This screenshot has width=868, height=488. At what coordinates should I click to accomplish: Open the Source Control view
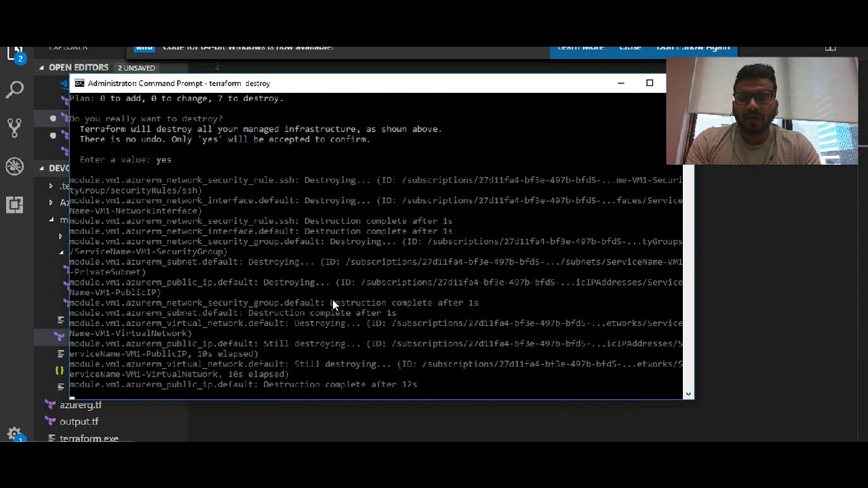(x=15, y=127)
